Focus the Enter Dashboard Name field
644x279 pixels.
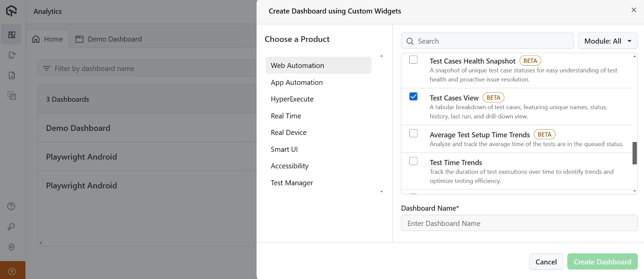click(519, 223)
